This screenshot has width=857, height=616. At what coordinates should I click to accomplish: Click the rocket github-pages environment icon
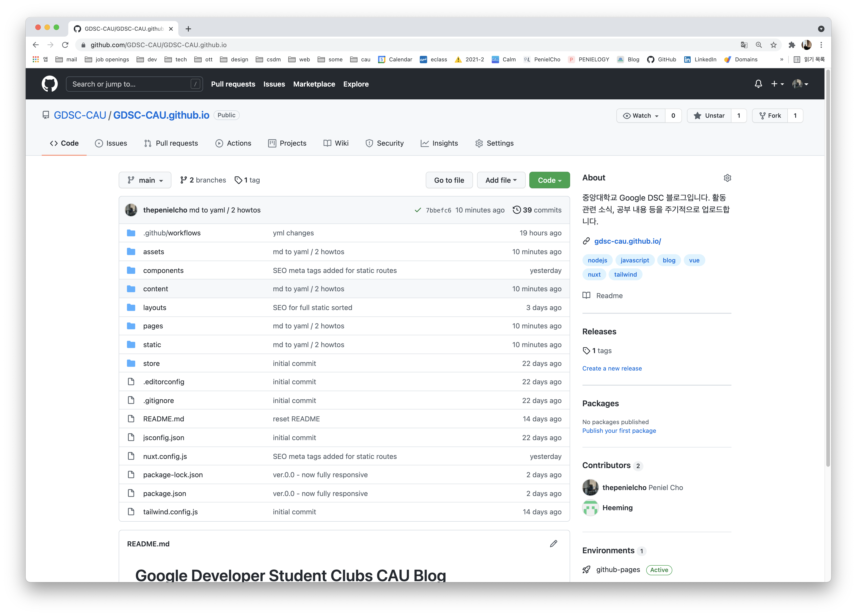[586, 570]
